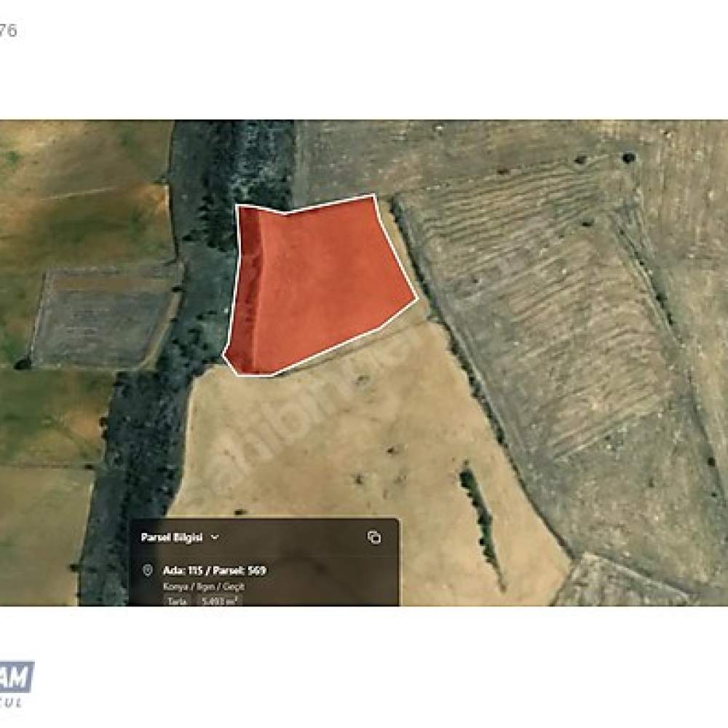The image size is (728, 728).
Task: Click the white border of the red parcel
Action: click(396, 251)
